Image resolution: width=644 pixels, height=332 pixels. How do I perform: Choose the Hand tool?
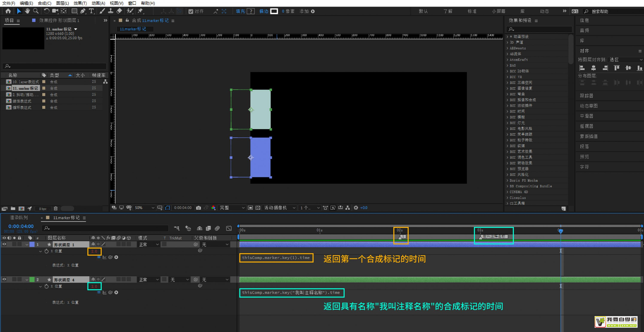point(27,11)
